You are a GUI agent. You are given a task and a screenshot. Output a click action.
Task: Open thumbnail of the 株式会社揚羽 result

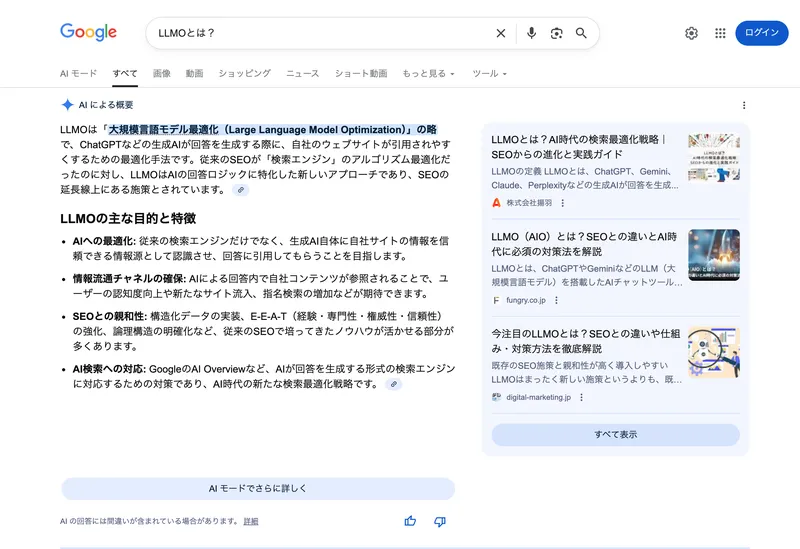[714, 157]
